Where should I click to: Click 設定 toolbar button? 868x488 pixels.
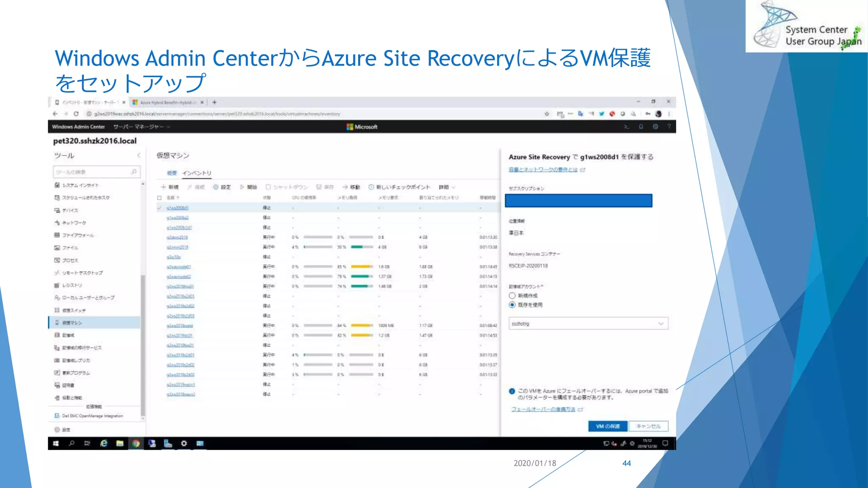[x=222, y=187]
